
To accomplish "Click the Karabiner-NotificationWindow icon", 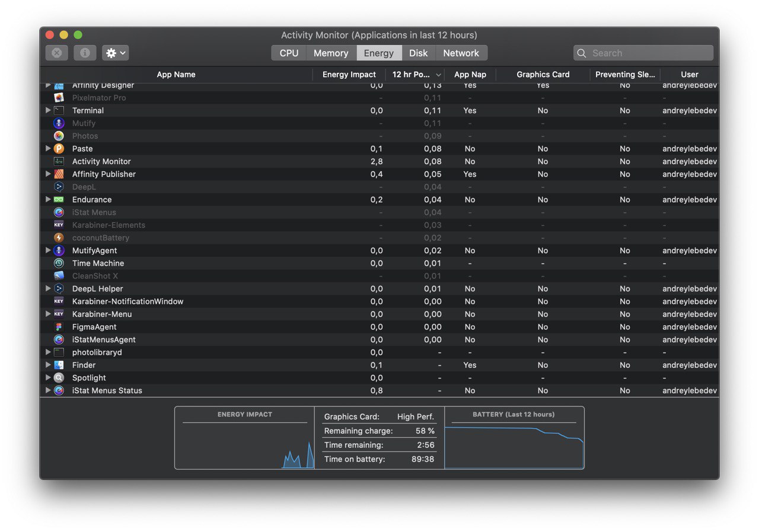I will 59,302.
